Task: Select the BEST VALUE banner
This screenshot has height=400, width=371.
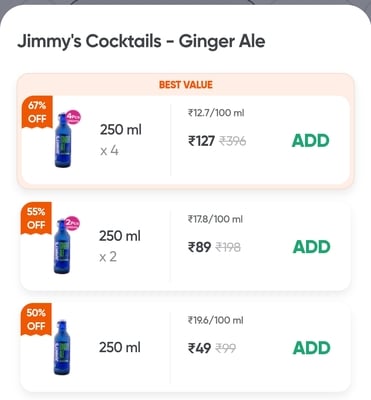Action: click(186, 85)
